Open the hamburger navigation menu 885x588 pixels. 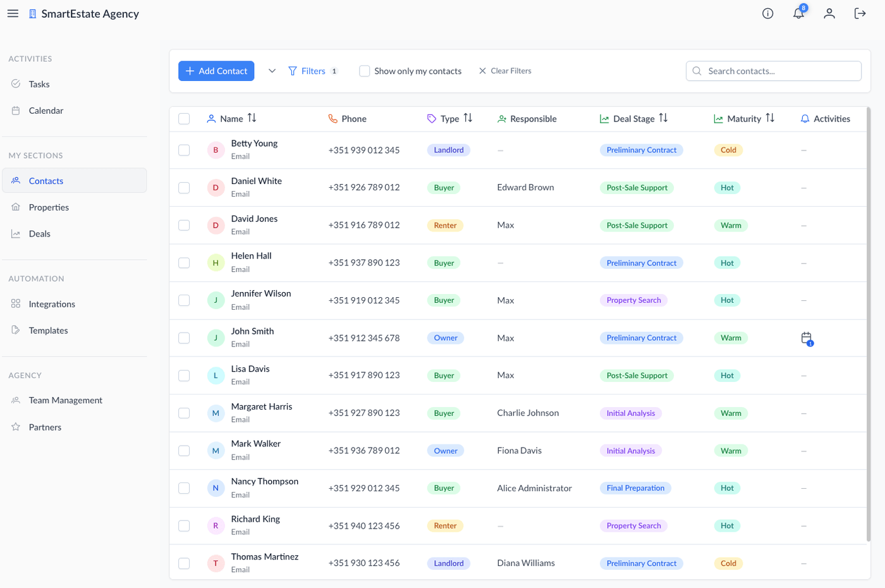click(13, 13)
